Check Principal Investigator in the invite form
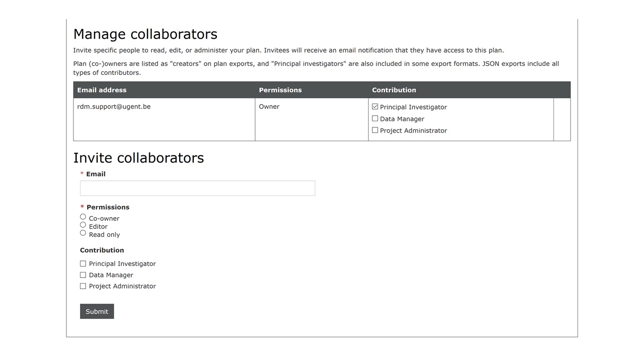Screen dimensions: 644x362 click(x=83, y=263)
